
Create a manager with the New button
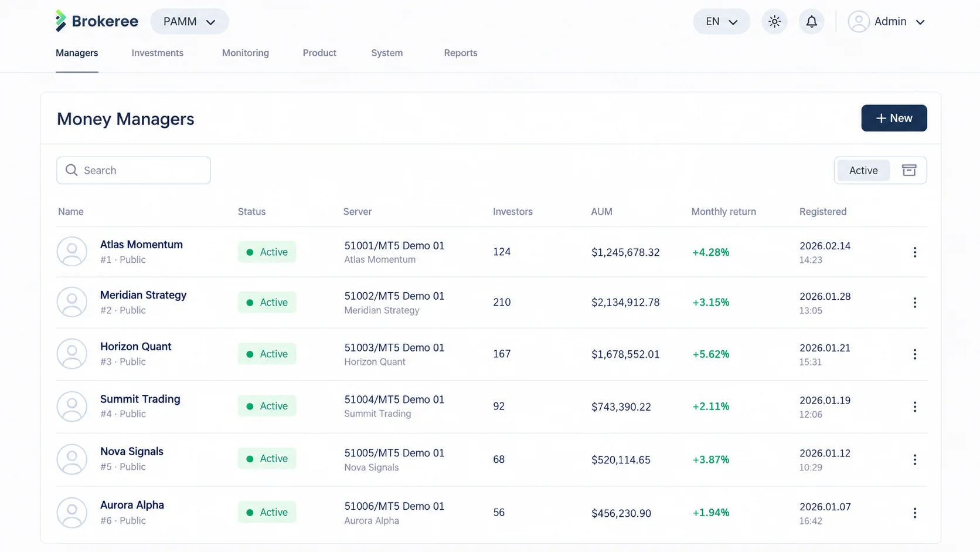click(x=894, y=118)
